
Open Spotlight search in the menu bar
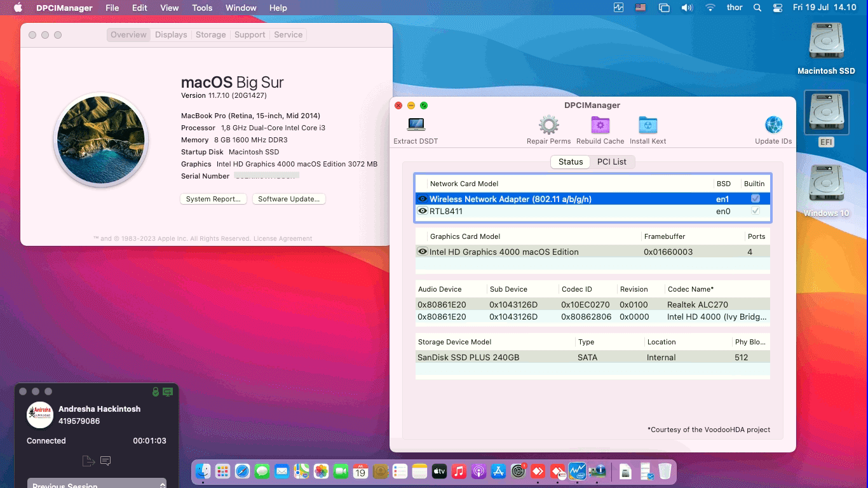coord(757,8)
